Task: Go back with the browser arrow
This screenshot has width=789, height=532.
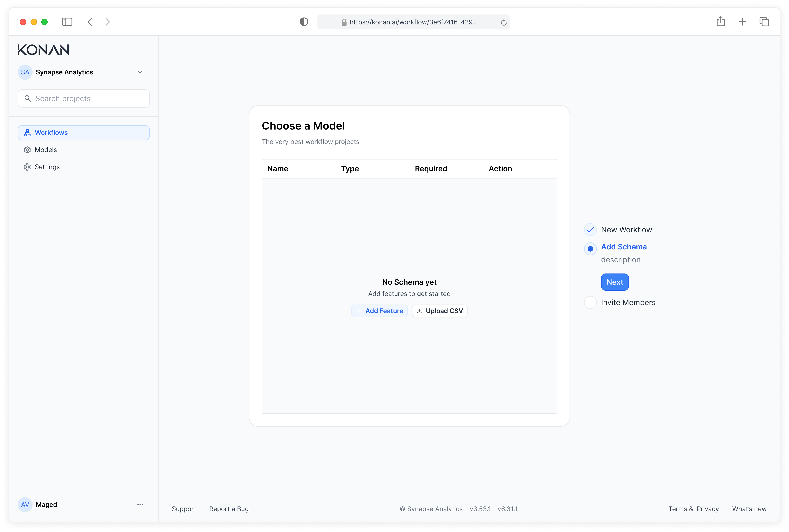Action: [x=90, y=22]
